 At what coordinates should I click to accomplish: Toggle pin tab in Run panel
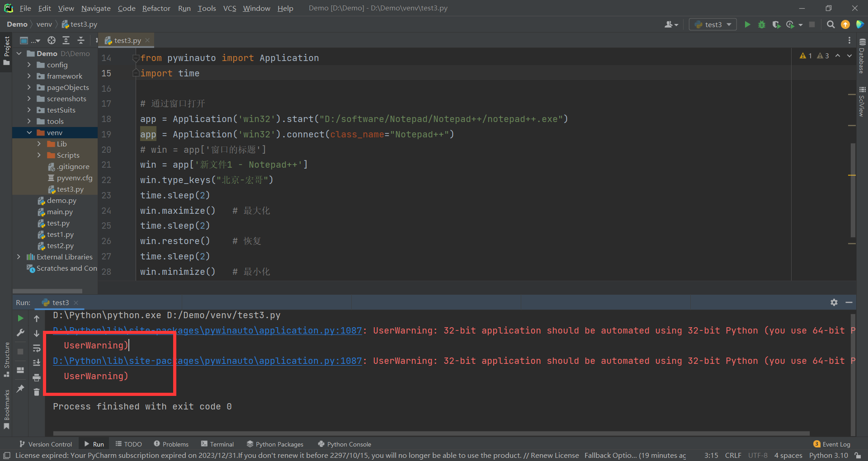(20, 389)
